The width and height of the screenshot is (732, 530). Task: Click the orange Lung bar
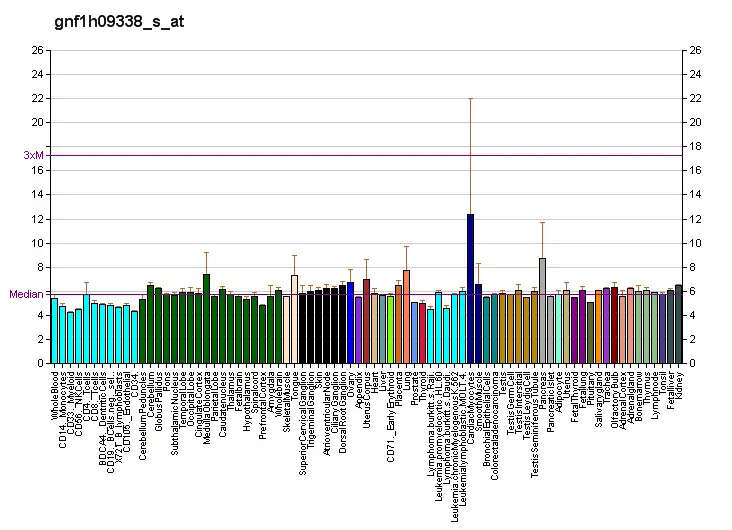406,316
